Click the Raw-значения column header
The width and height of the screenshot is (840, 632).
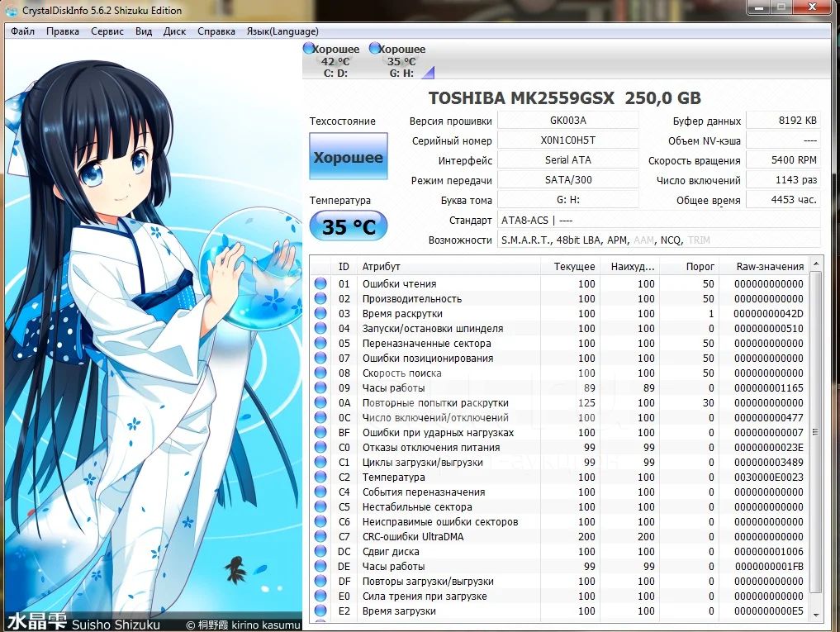764,266
